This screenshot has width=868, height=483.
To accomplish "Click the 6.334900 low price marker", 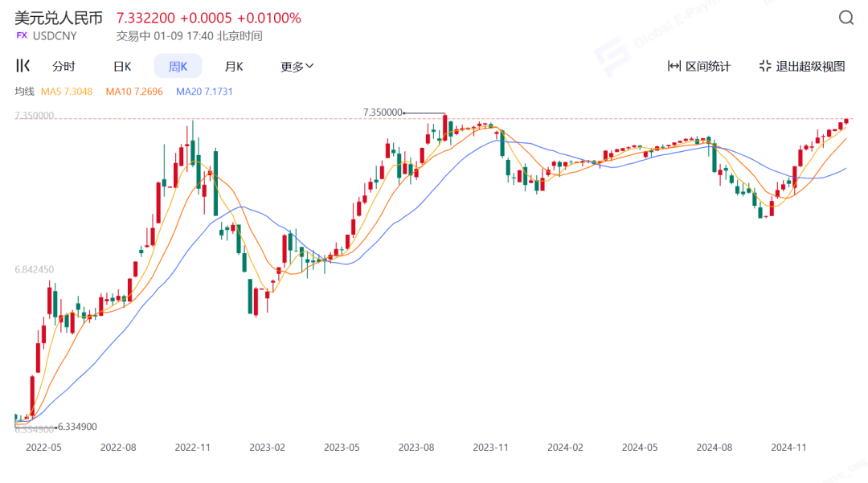I will point(77,427).
